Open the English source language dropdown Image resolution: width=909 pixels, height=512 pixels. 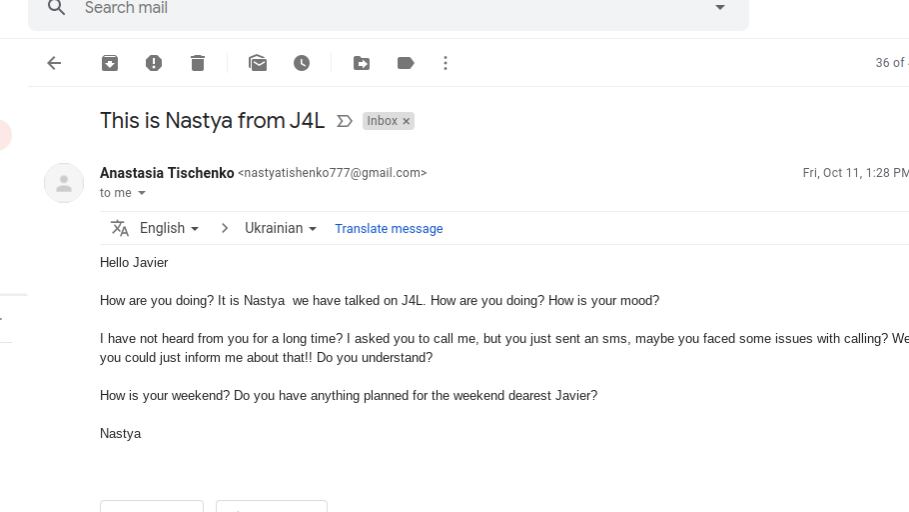coord(169,228)
